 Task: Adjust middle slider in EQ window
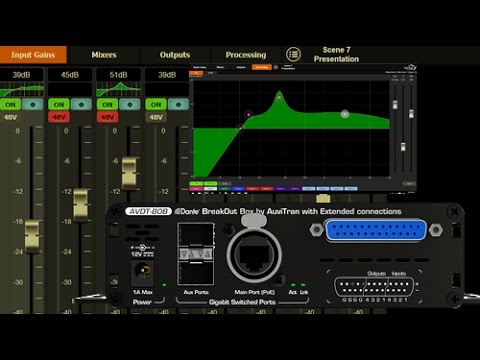pos(403,147)
